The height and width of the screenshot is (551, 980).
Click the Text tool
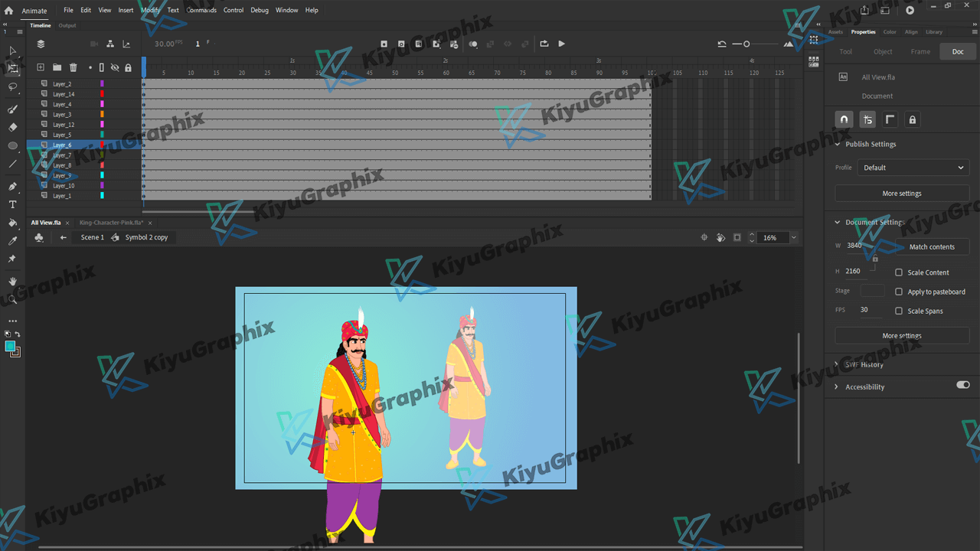12,204
